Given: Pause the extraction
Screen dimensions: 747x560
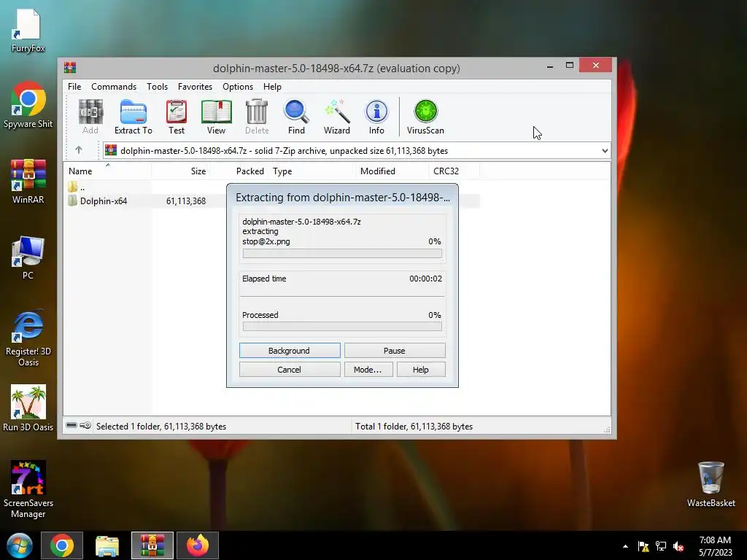Looking at the screenshot, I should [x=395, y=351].
